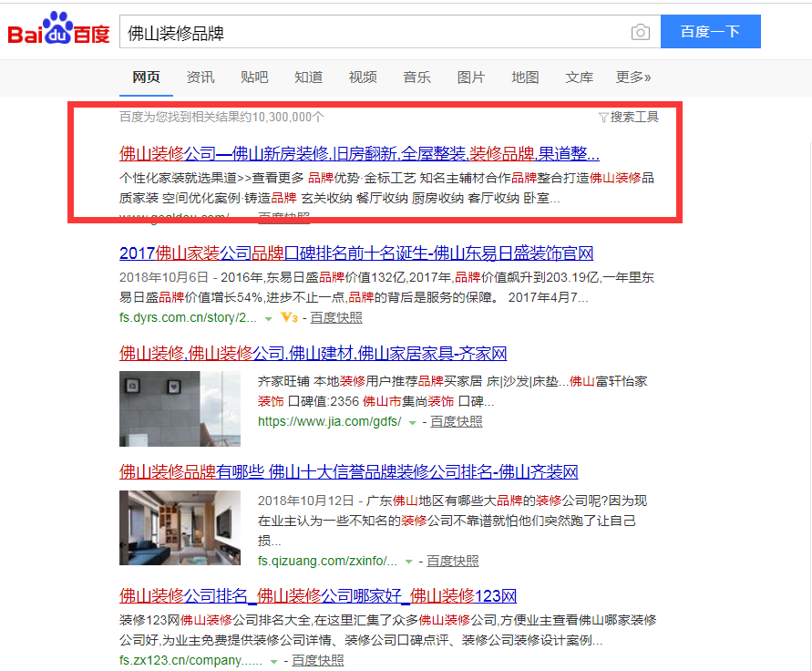Open 搜索工具 search tools
The image size is (812, 671).
click(634, 117)
